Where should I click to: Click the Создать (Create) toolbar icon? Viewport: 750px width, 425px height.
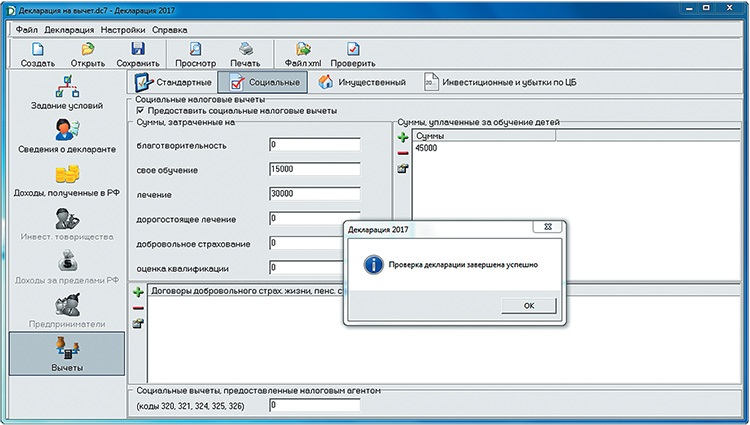[x=37, y=53]
